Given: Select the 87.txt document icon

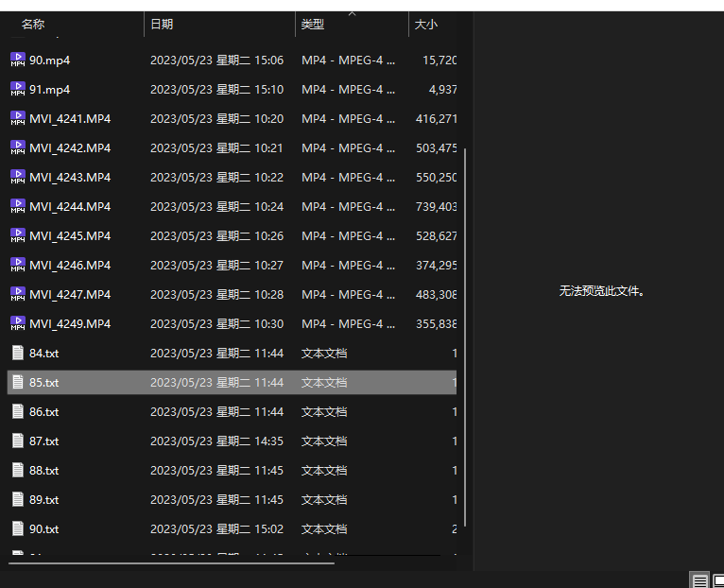Looking at the screenshot, I should (18, 441).
